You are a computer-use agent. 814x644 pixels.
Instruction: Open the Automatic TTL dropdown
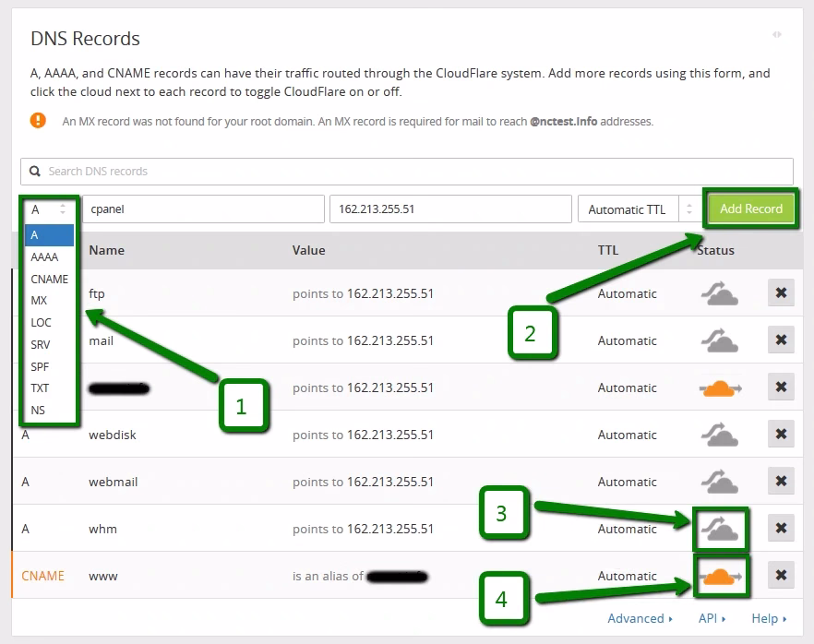click(638, 209)
